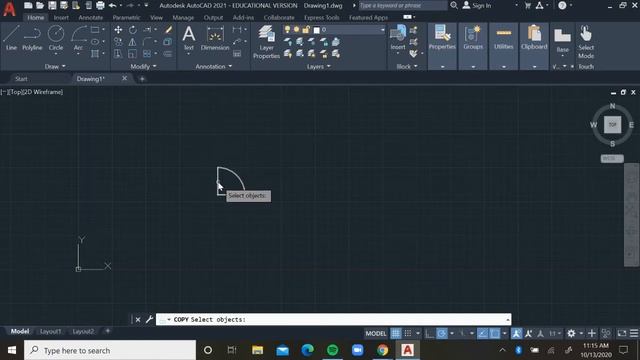Open the Parametric ribbon tab
This screenshot has height=360, width=640.
coord(126,18)
